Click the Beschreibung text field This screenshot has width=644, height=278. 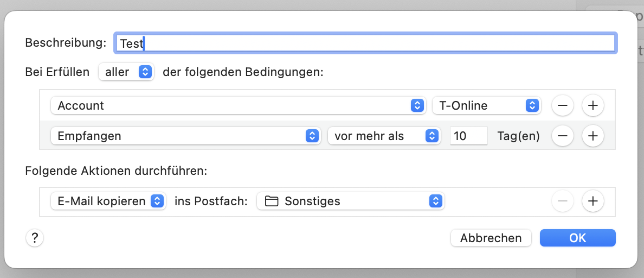364,43
